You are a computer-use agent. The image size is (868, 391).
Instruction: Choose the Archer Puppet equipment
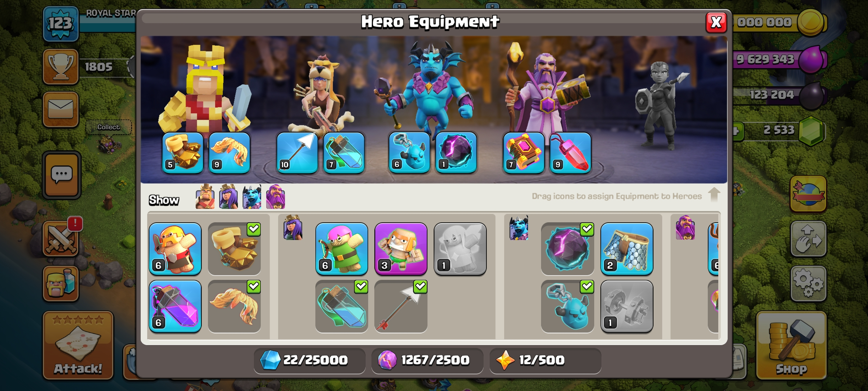click(341, 249)
